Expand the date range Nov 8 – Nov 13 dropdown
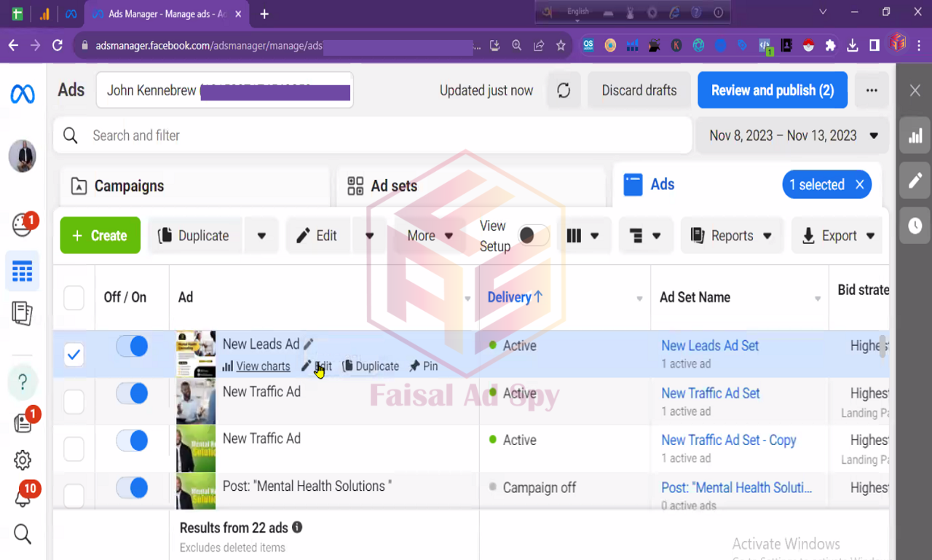 [792, 135]
